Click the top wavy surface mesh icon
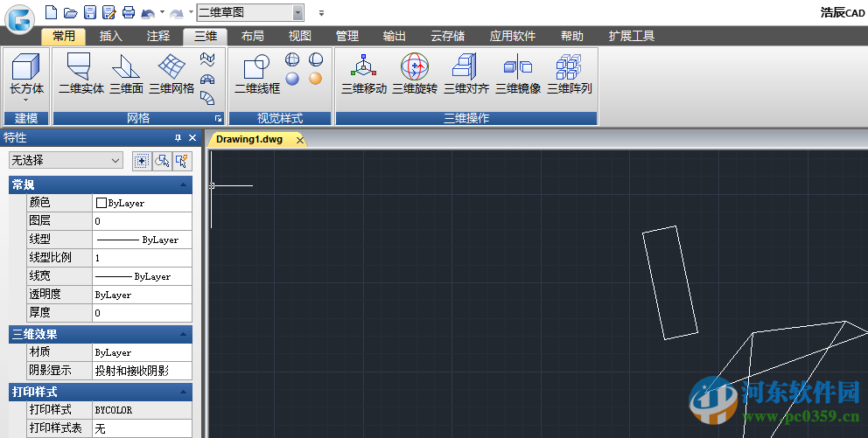 click(207, 59)
